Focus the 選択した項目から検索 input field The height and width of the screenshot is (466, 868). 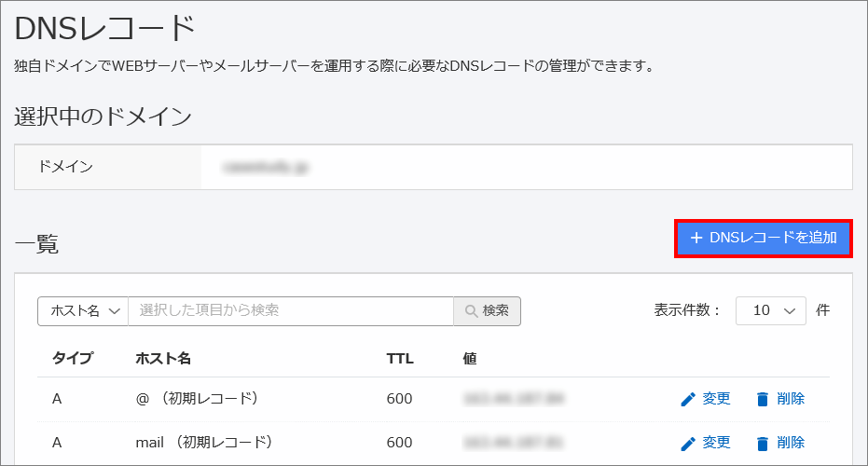pos(291,311)
